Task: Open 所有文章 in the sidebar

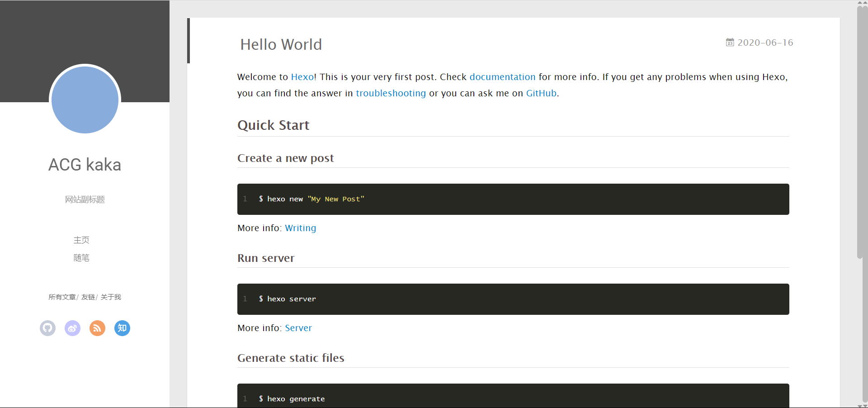Action: point(62,297)
